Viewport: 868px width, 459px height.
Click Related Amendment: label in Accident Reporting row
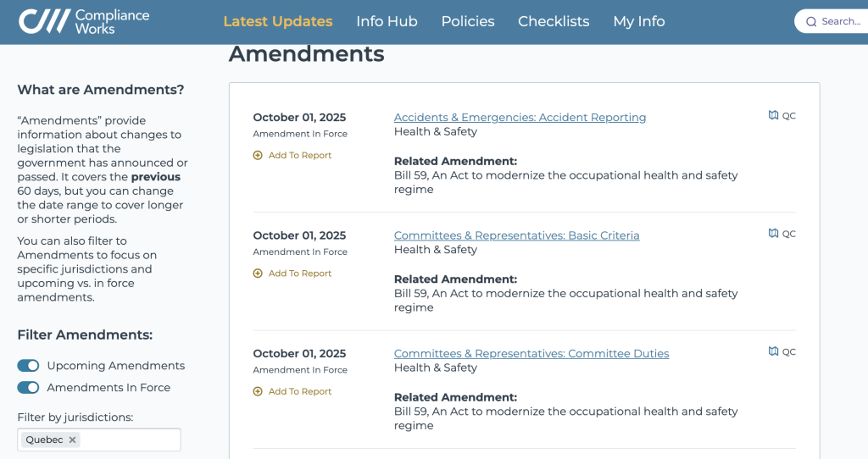click(455, 162)
